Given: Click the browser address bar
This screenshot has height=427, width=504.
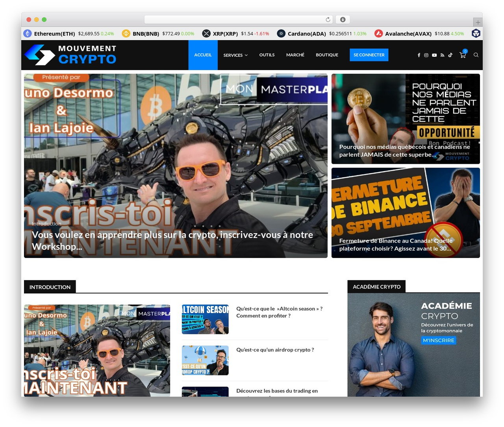Looking at the screenshot, I should pyautogui.click(x=238, y=20).
